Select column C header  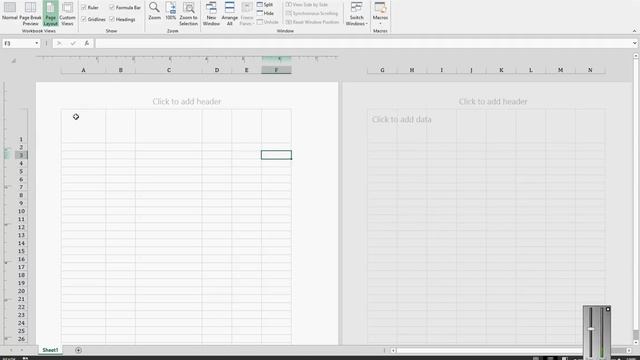169,70
